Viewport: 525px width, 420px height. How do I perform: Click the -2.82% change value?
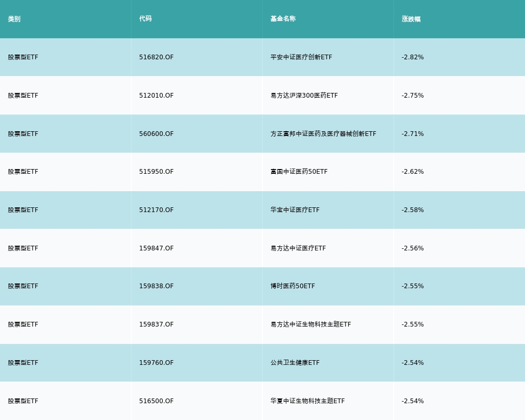coord(413,57)
